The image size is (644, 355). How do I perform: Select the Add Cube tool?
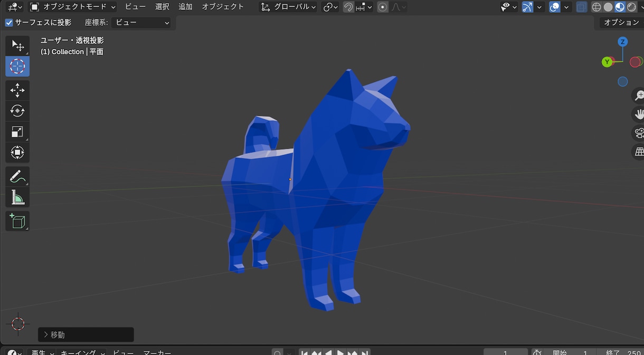17,221
